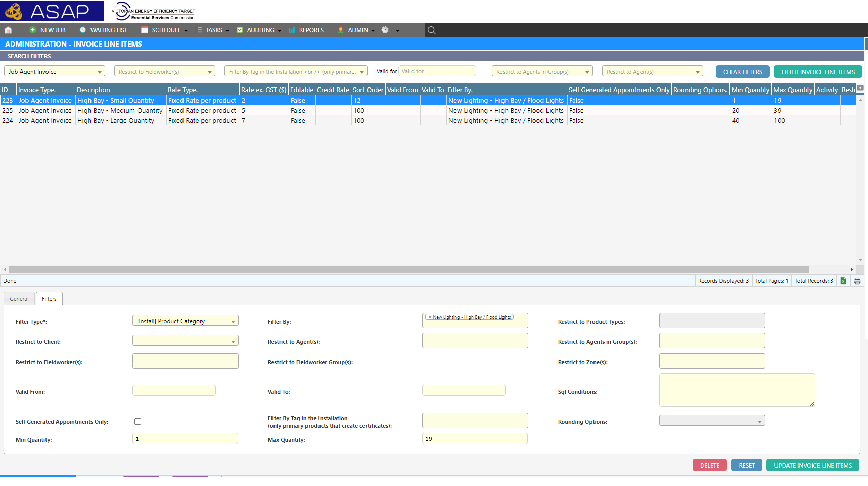Image resolution: width=868 pixels, height=486 pixels.
Task: Click Update Invoice Line Items button
Action: [812, 466]
